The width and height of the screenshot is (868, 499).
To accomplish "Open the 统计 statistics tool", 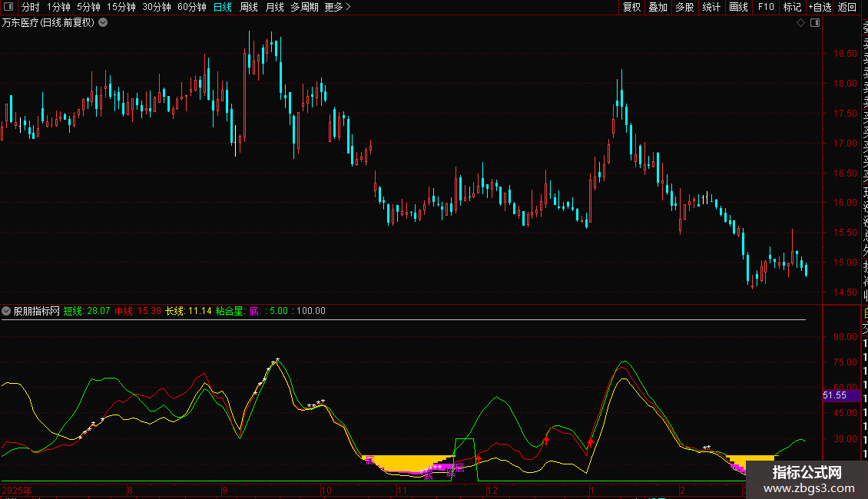I will (x=711, y=8).
